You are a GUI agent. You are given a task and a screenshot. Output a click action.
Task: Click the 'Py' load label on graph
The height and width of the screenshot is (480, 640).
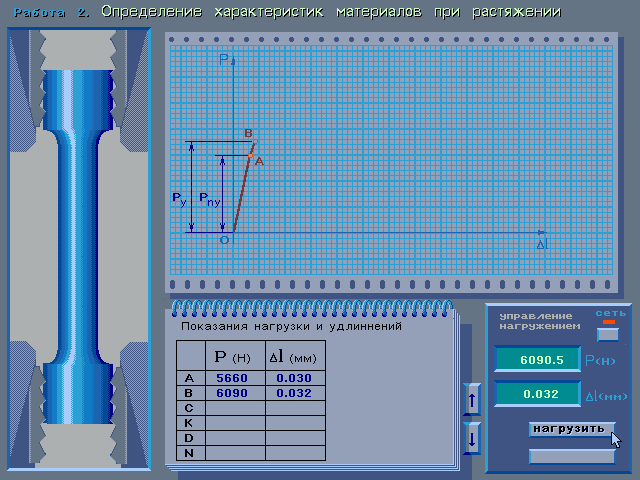(x=179, y=198)
